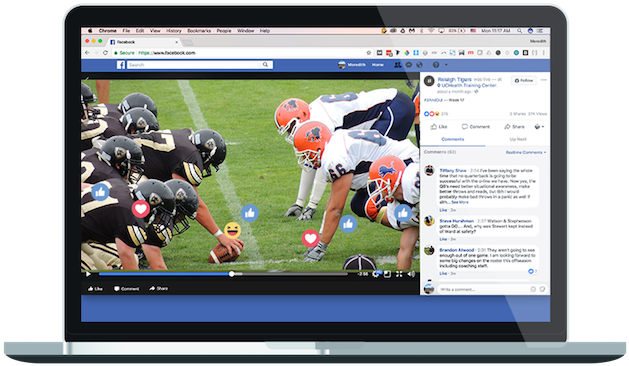Open Facebook quick help

[436, 65]
